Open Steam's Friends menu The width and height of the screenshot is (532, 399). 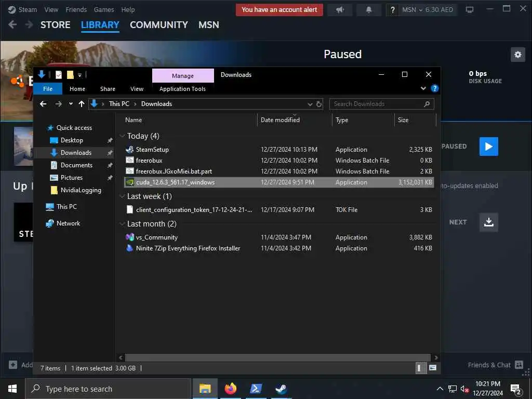pos(76,9)
